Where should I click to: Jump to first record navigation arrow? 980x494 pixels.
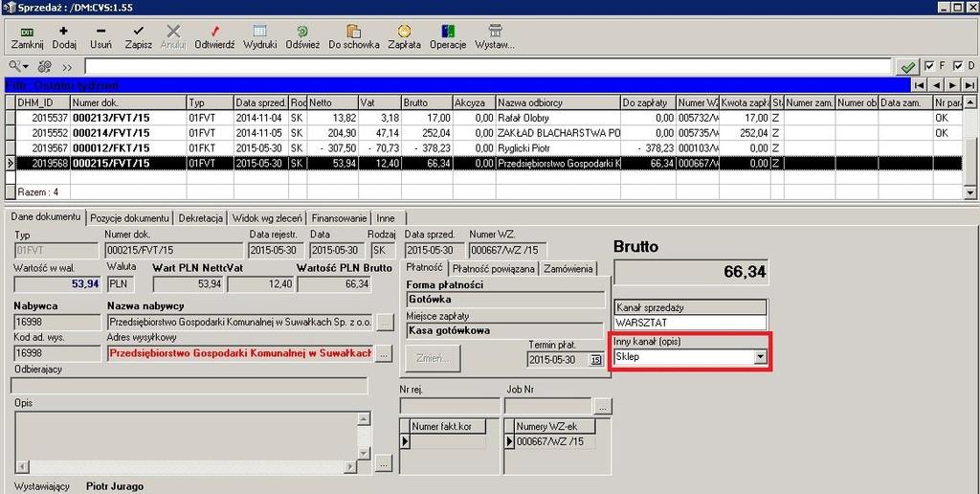[x=919, y=85]
